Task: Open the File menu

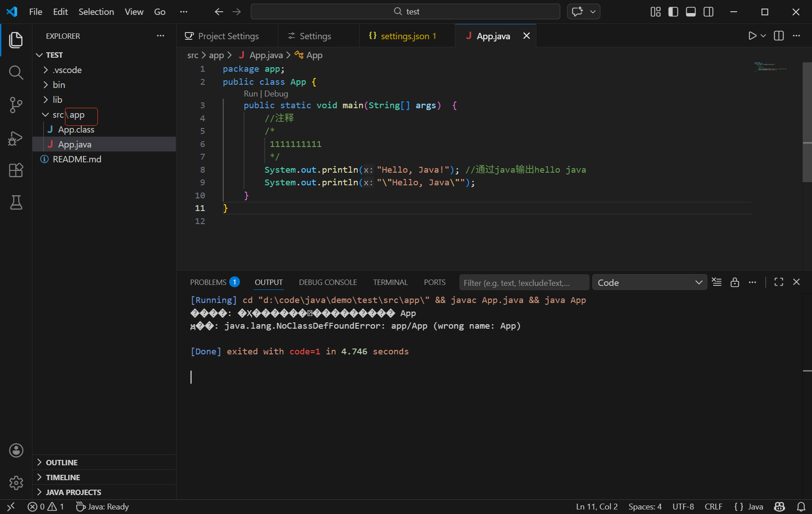Action: click(36, 12)
